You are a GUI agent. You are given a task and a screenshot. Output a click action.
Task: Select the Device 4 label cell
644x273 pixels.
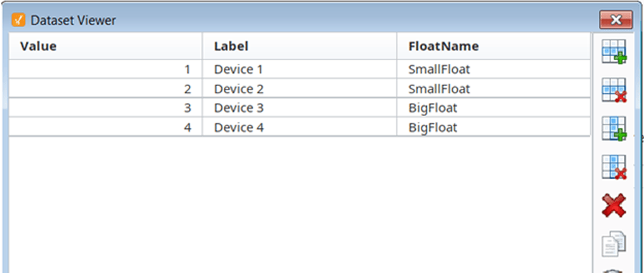click(x=300, y=127)
